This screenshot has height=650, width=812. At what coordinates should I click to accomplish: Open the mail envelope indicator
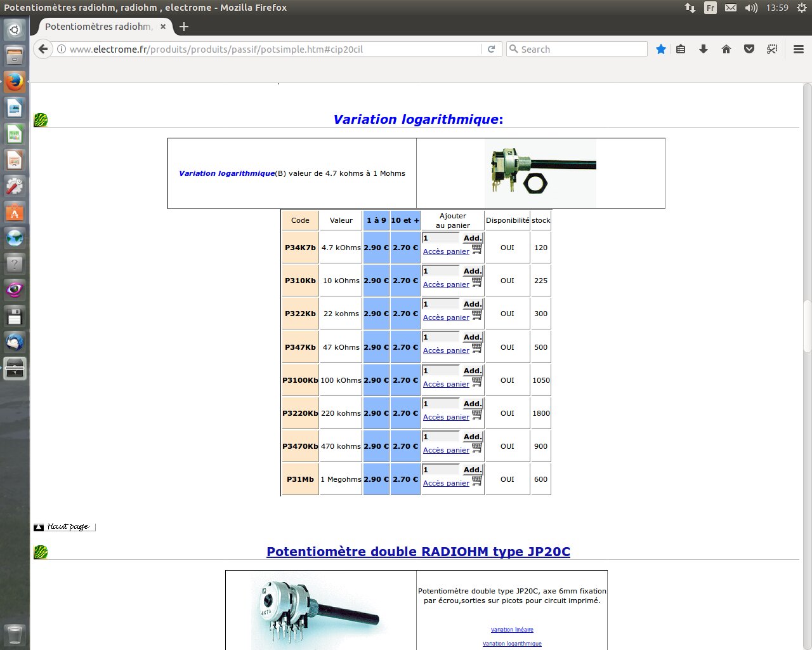731,8
